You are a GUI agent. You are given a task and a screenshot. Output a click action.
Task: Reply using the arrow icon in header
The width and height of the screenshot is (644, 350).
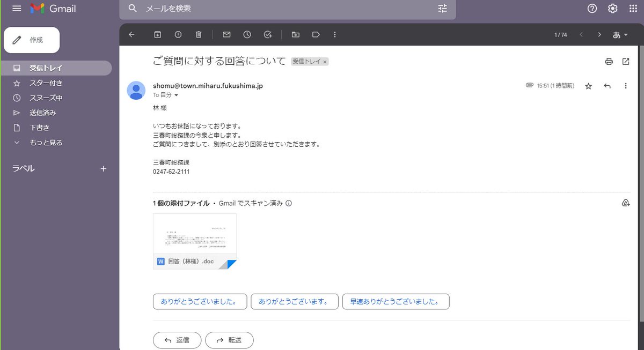(x=608, y=86)
